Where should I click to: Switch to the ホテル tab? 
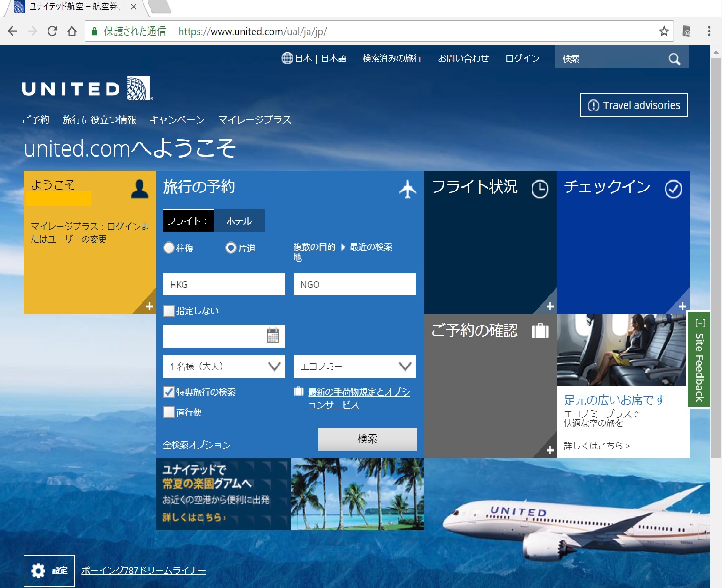click(239, 221)
